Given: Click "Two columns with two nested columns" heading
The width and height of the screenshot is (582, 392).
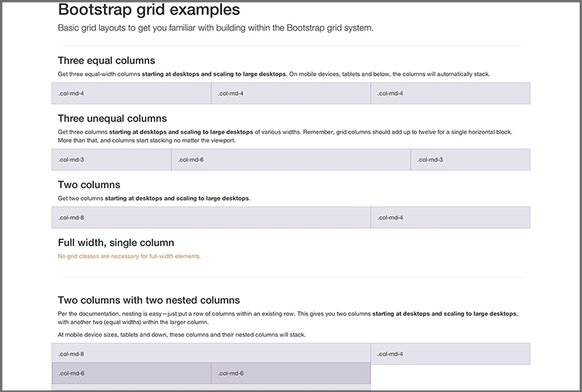Looking at the screenshot, I should [148, 300].
